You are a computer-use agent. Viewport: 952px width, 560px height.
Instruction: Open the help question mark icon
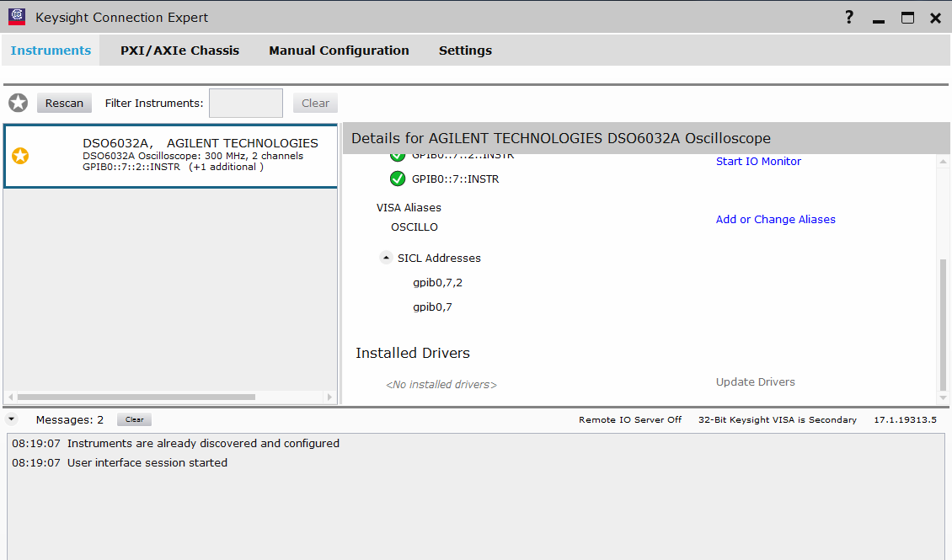[848, 17]
